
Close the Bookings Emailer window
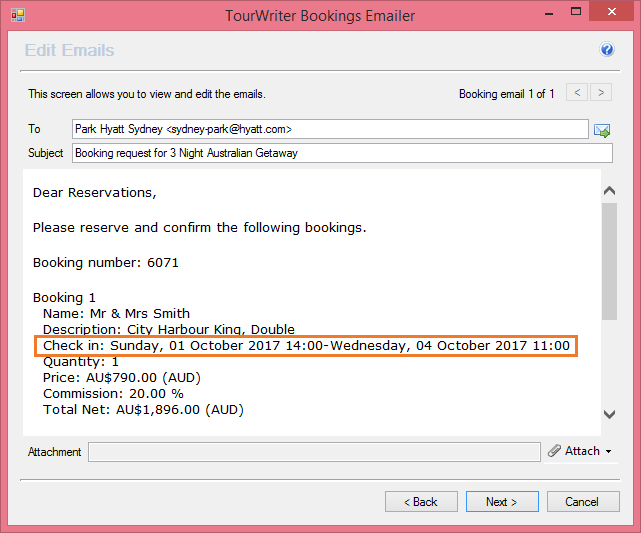(x=612, y=11)
